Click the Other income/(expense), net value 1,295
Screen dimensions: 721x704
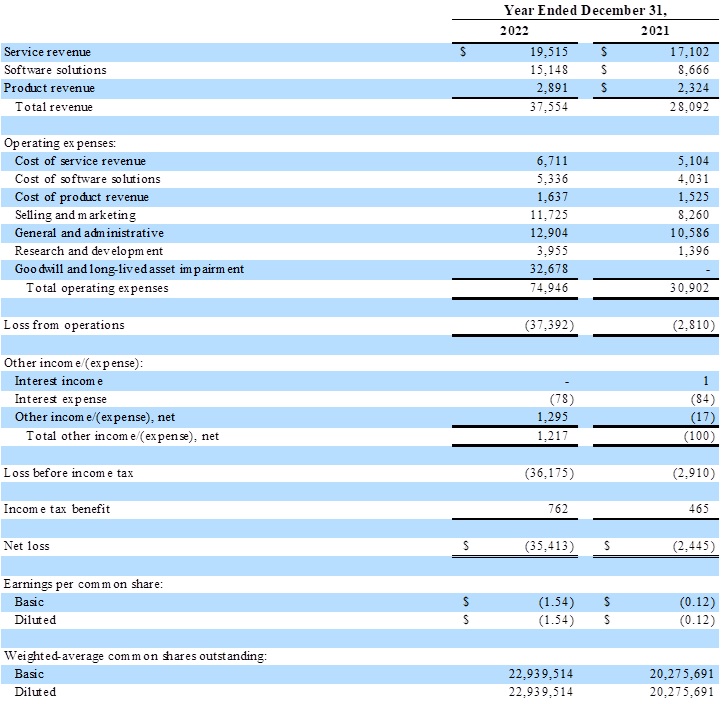(x=552, y=416)
